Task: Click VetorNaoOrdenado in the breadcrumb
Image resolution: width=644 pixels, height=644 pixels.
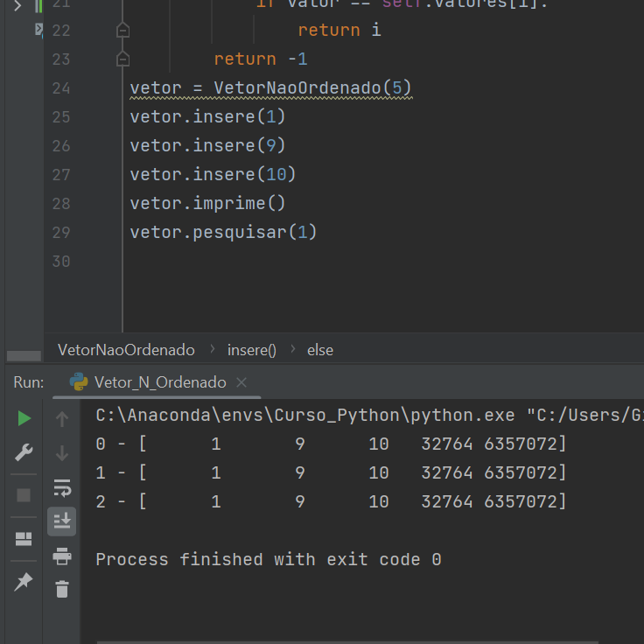Action: coord(126,350)
